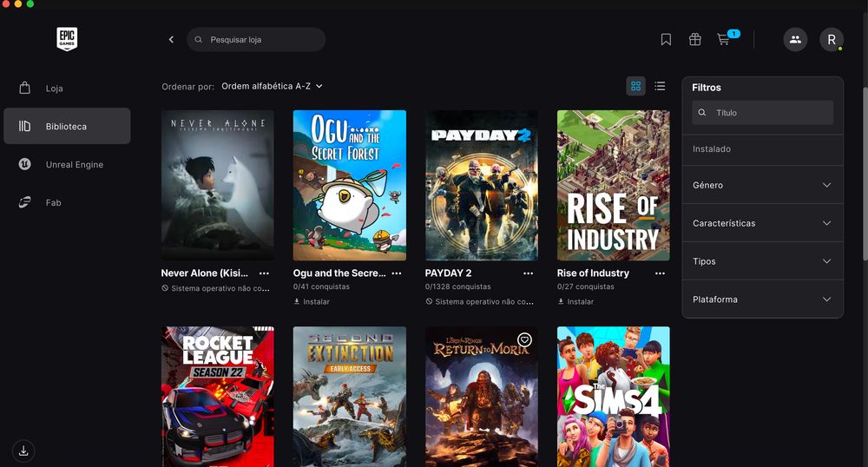Click the Título filter input
This screenshot has height=467, width=868.
[x=762, y=112]
